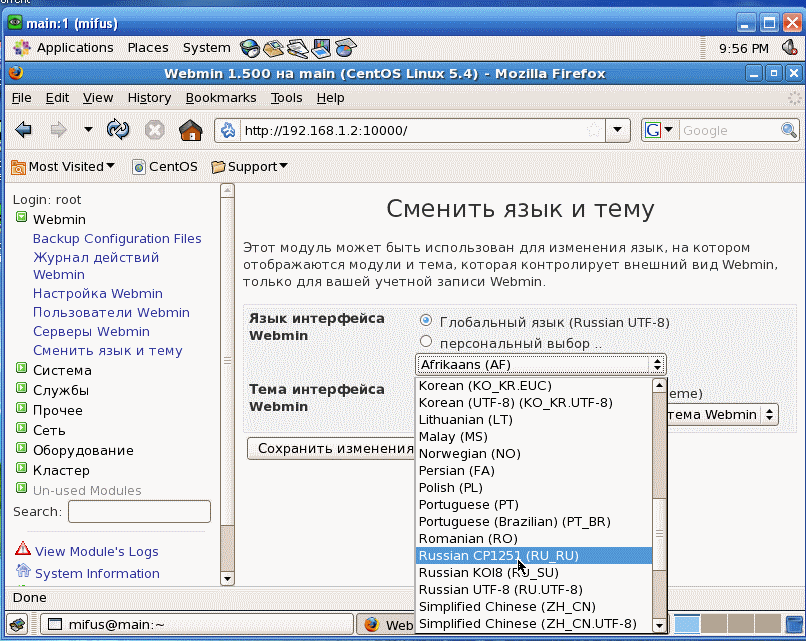Collapse the Webmin category in sidebar
Screen dimensions: 806x641
[22, 217]
